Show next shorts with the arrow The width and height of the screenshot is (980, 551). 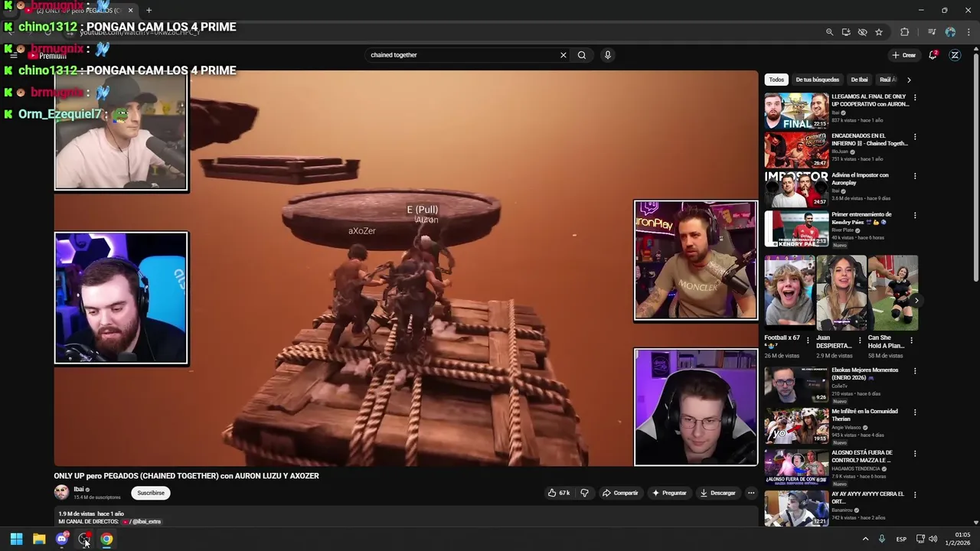coord(916,301)
